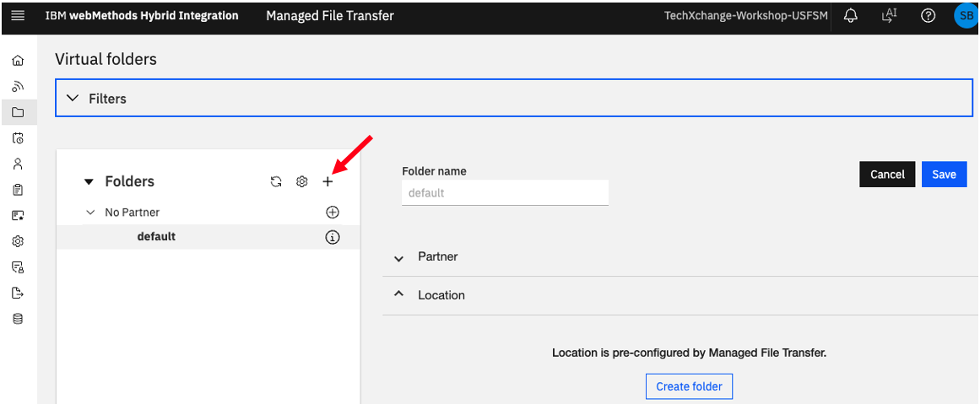Collapse the Folders tree triangle
Viewport: 980px width, 404px height.
click(89, 181)
